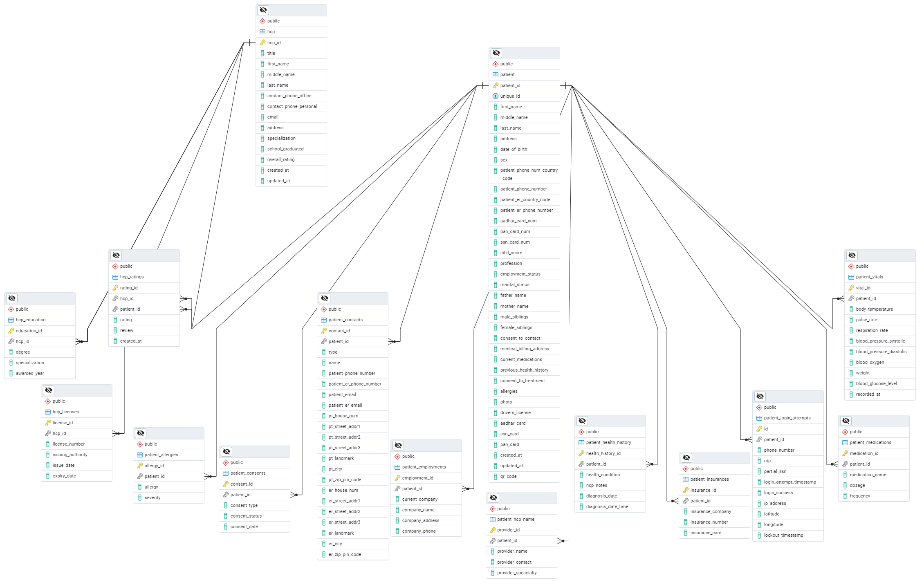Select the qr_code column in patient table

point(524,477)
